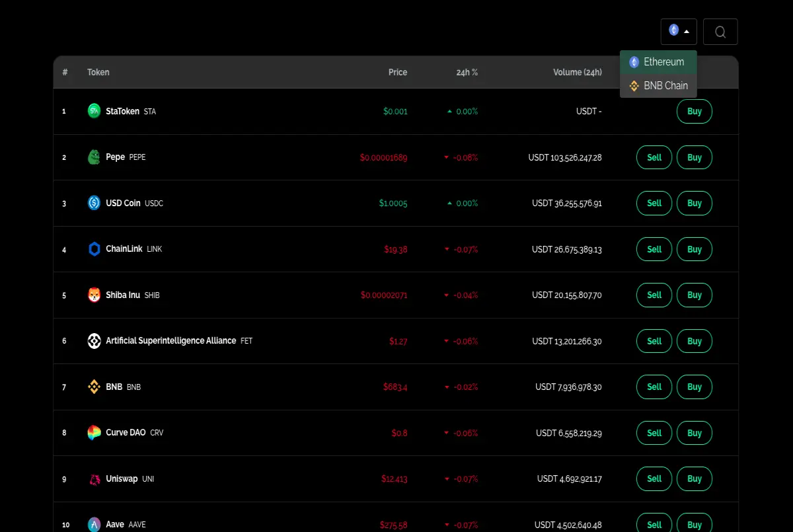Click Pepe volume USDT 103,526,247.28
The height and width of the screenshot is (532, 793).
click(565, 157)
